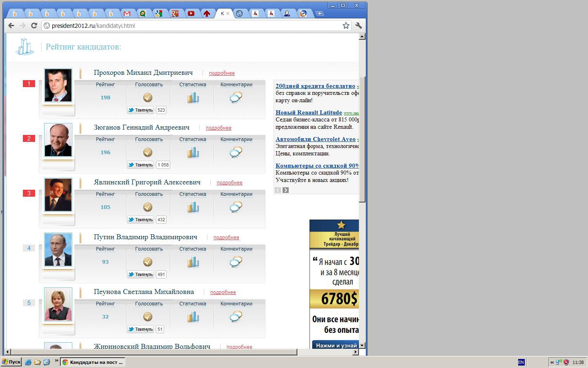Show next ads with right arrow
This screenshot has width=588, height=368.
pyautogui.click(x=286, y=190)
